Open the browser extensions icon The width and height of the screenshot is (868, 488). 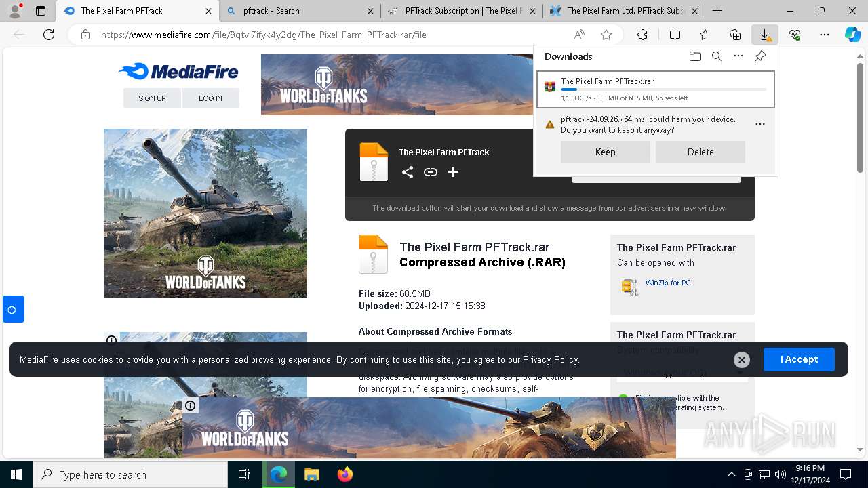[642, 35]
